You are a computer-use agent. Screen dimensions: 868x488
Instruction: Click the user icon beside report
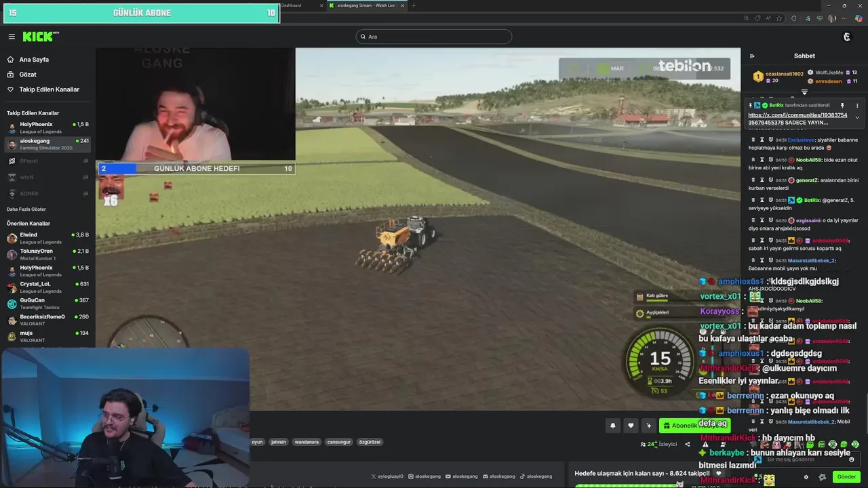[x=723, y=445]
